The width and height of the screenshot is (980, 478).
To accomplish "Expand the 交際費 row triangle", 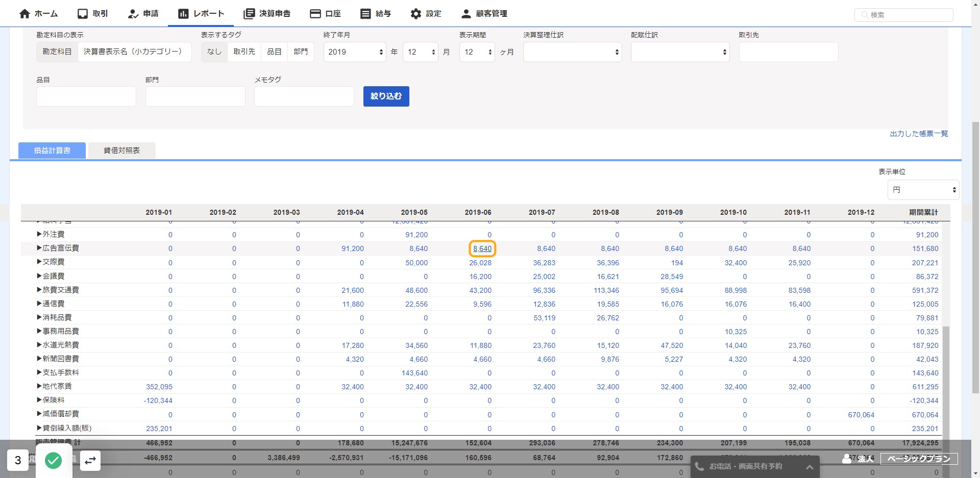I will pos(39,262).
